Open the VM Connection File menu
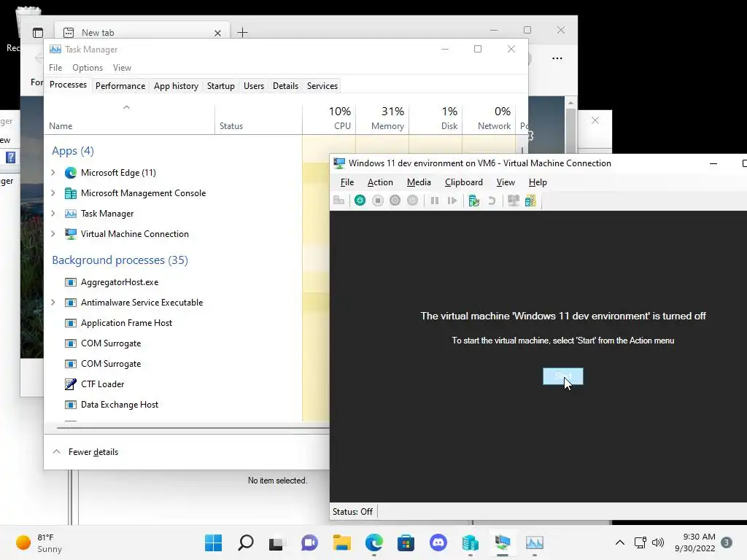Viewport: 747px width, 560px height. click(x=347, y=182)
